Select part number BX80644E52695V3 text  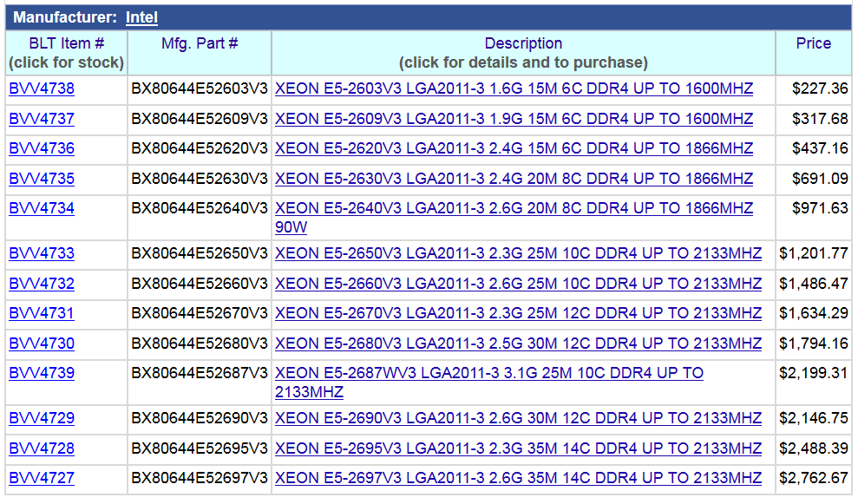pos(200,448)
